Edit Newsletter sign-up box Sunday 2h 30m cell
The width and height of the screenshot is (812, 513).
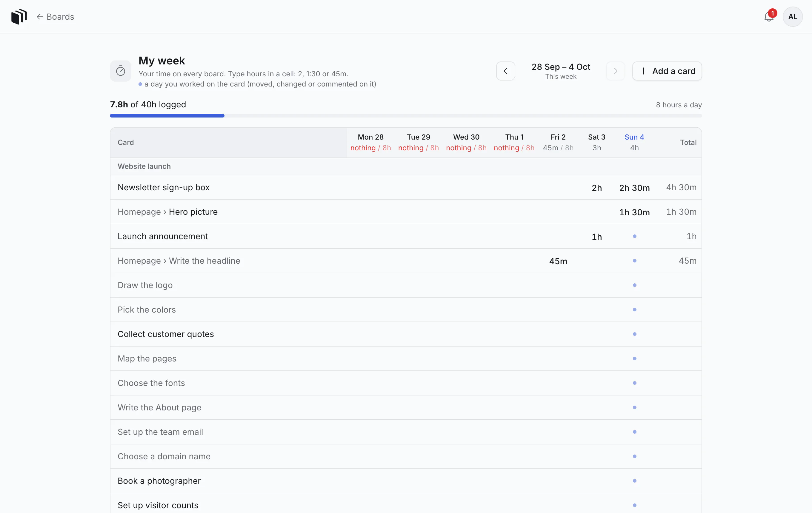(x=634, y=188)
